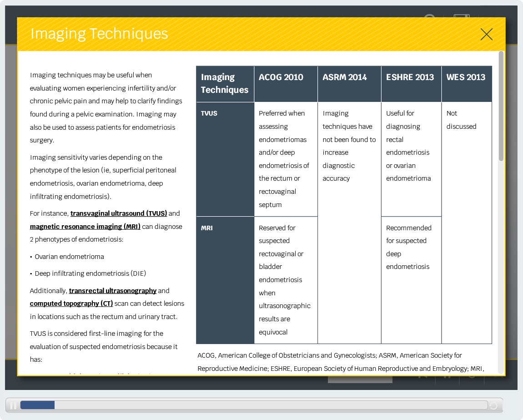Screen dimensions: 523x420
Task: Open the magnetic resonance imaging (MRI) link
Action: (85, 226)
